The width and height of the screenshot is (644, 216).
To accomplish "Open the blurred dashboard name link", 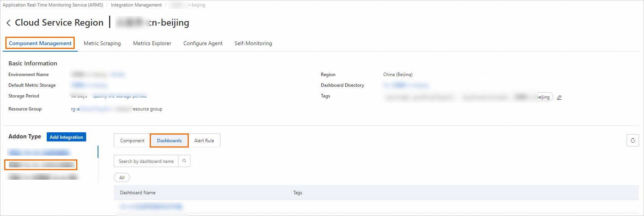I will [x=151, y=206].
